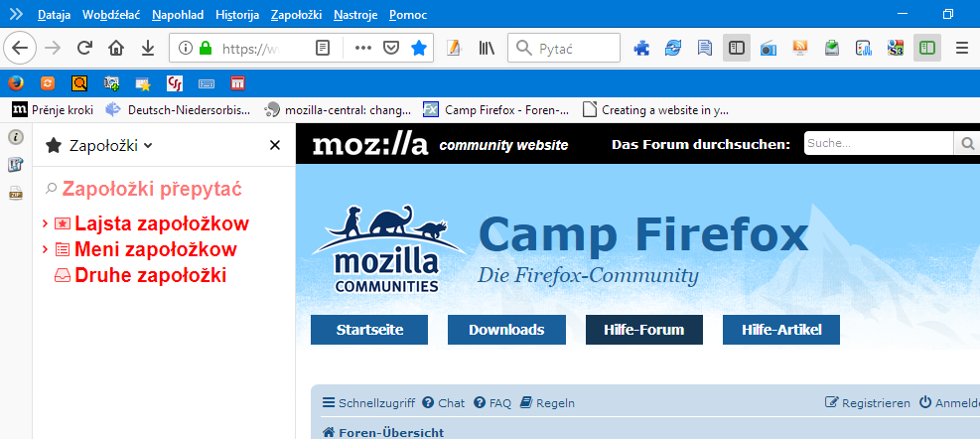The width and height of the screenshot is (980, 439).
Task: Open the Hilfe-Artikel page button
Action: (781, 330)
